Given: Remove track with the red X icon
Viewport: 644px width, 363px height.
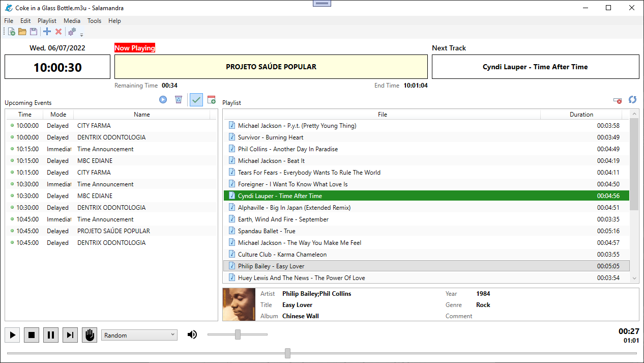Looking at the screenshot, I should (x=58, y=32).
